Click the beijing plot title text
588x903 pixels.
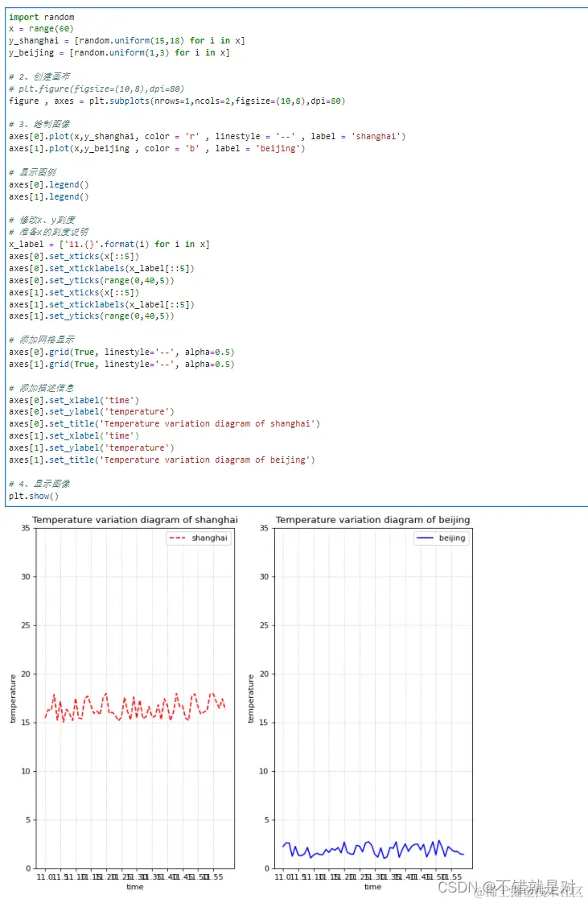point(372,520)
